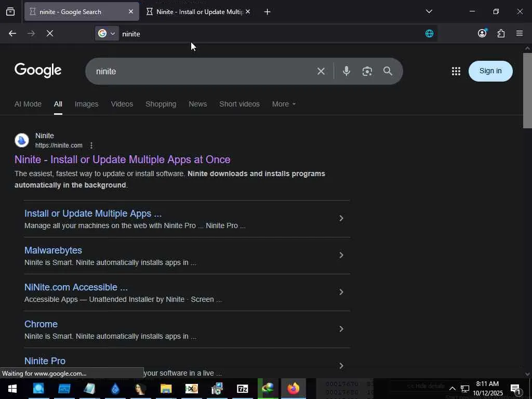Search by image with Google Lens
This screenshot has width=532, height=399.
[x=367, y=71]
